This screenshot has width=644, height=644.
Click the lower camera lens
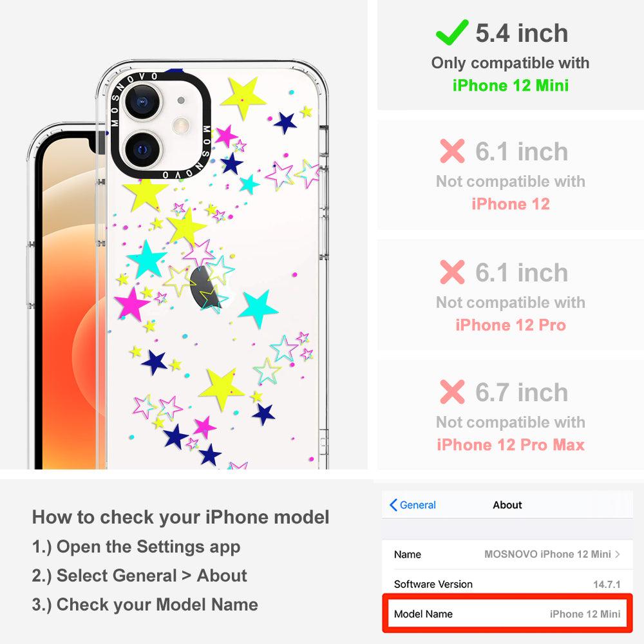click(x=142, y=150)
